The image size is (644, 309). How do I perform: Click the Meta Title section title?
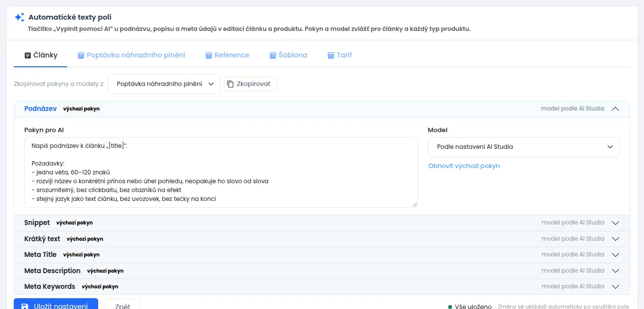(x=41, y=254)
